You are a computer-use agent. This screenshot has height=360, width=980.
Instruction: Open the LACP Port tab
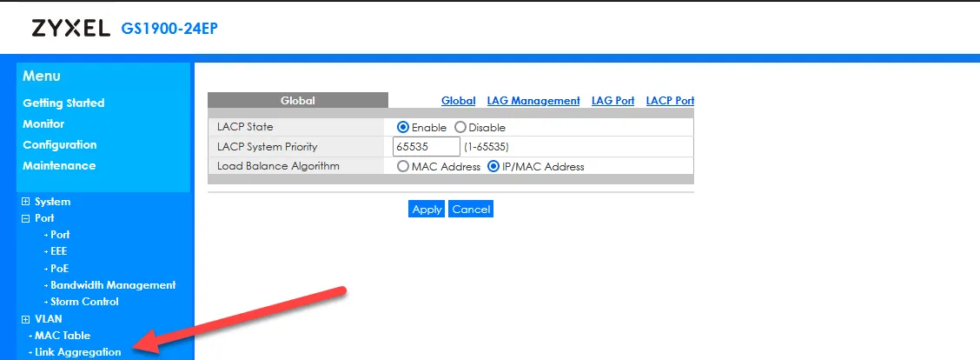(x=669, y=101)
